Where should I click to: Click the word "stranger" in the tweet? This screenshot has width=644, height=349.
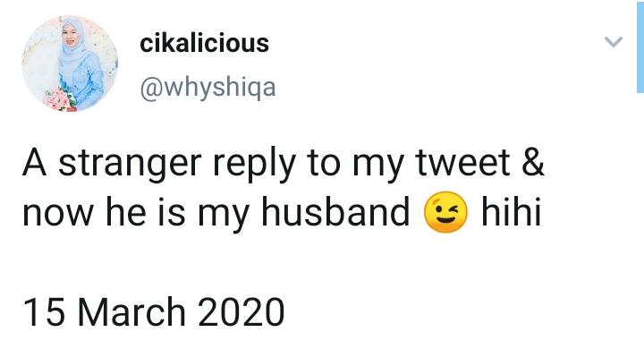(131, 164)
